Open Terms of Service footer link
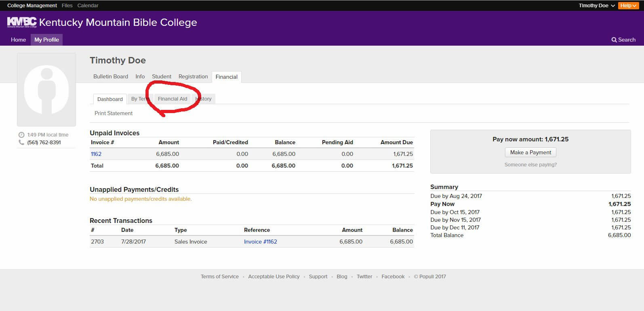Screen dimensions: 644x311 220,277
